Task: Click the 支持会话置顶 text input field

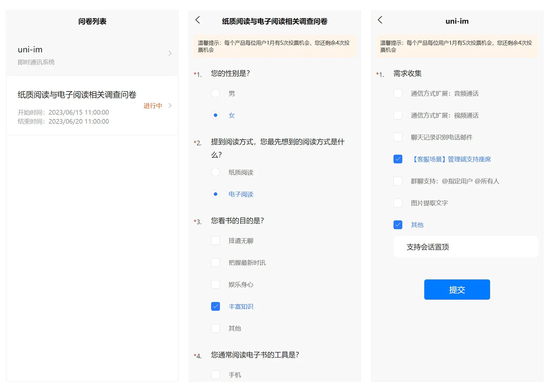Action: [466, 247]
